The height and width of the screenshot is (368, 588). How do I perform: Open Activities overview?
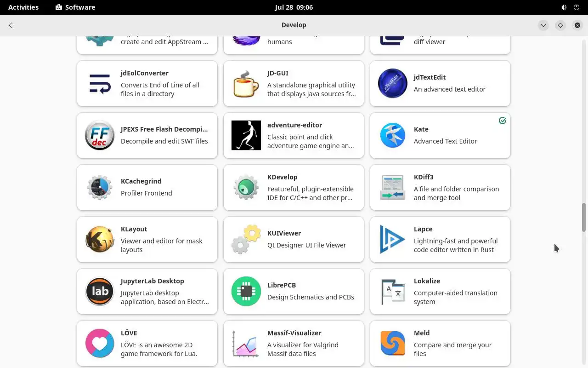(x=23, y=7)
